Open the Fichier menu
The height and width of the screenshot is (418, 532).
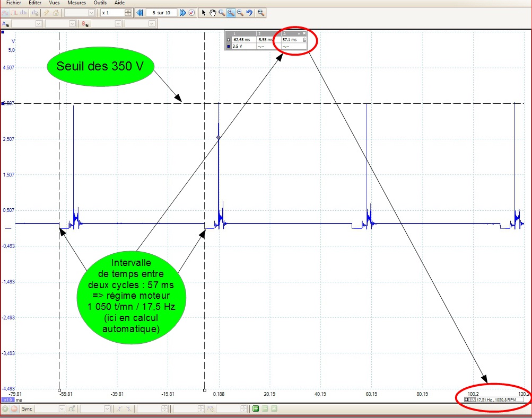pos(14,3)
